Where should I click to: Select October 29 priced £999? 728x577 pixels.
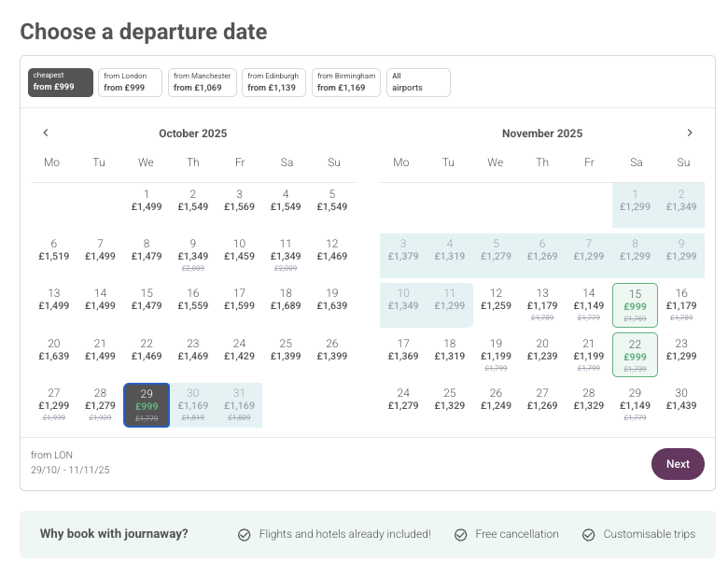(147, 405)
